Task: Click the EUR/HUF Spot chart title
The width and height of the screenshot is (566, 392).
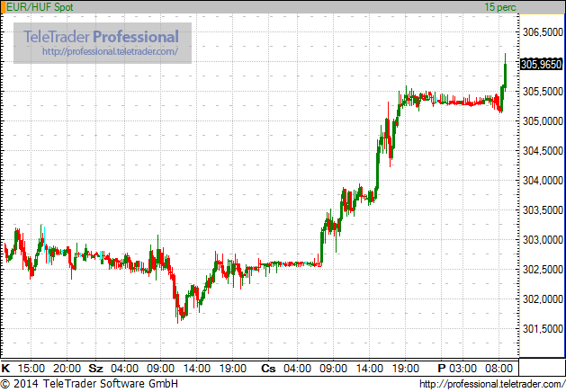Action: click(37, 6)
